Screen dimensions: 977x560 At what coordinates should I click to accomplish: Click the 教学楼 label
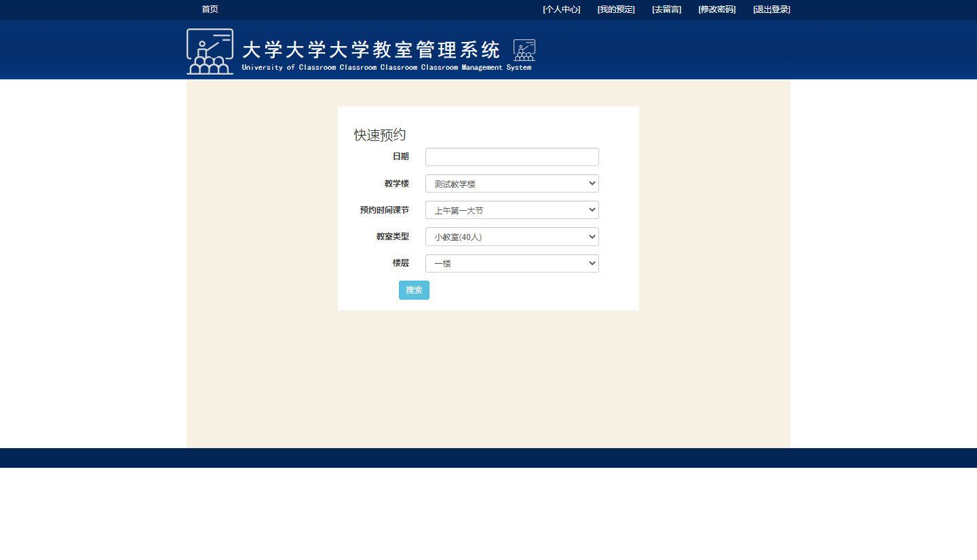(397, 184)
